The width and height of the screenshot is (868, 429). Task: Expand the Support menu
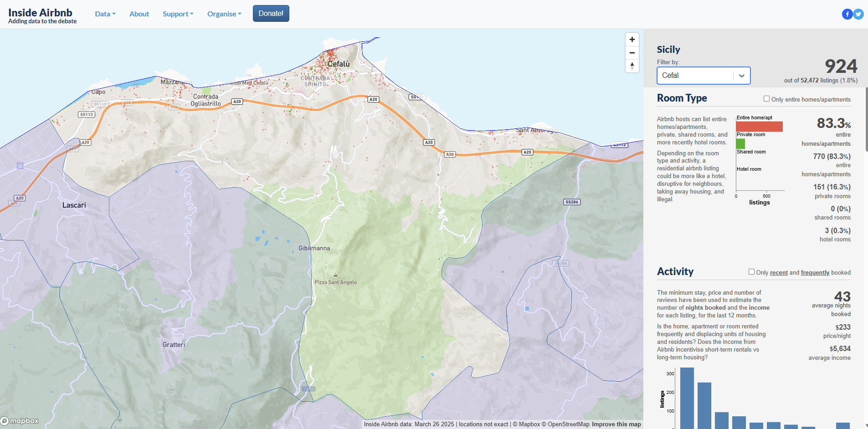pos(178,14)
